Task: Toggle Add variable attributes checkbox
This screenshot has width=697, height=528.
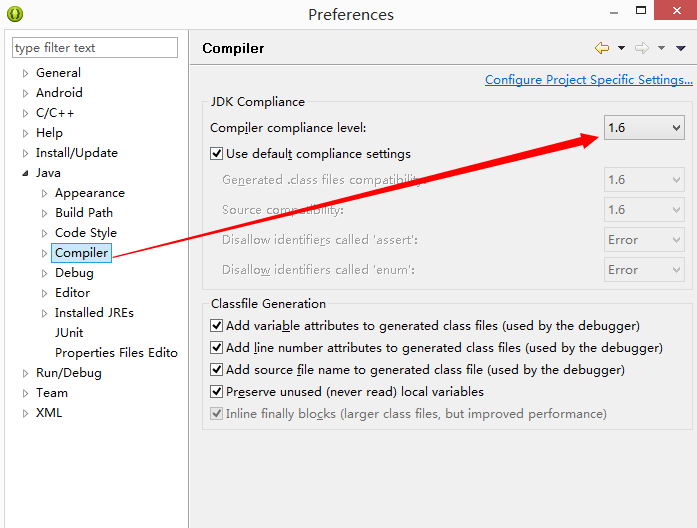Action: (x=216, y=326)
